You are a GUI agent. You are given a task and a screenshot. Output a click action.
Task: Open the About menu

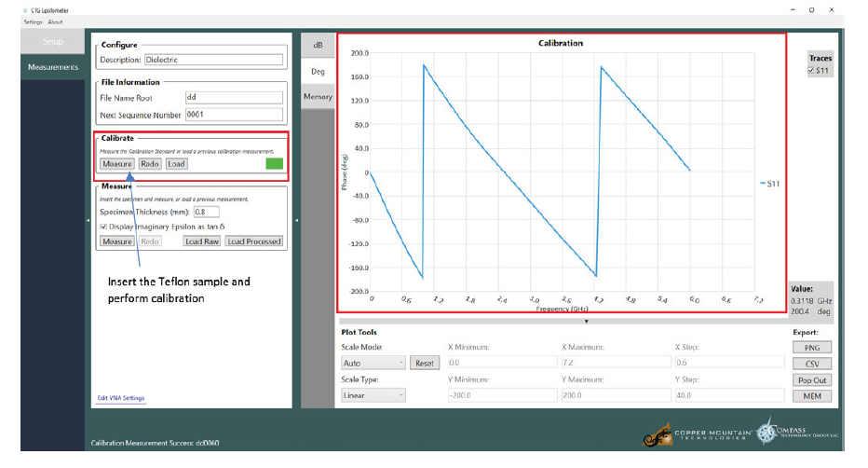tap(56, 21)
